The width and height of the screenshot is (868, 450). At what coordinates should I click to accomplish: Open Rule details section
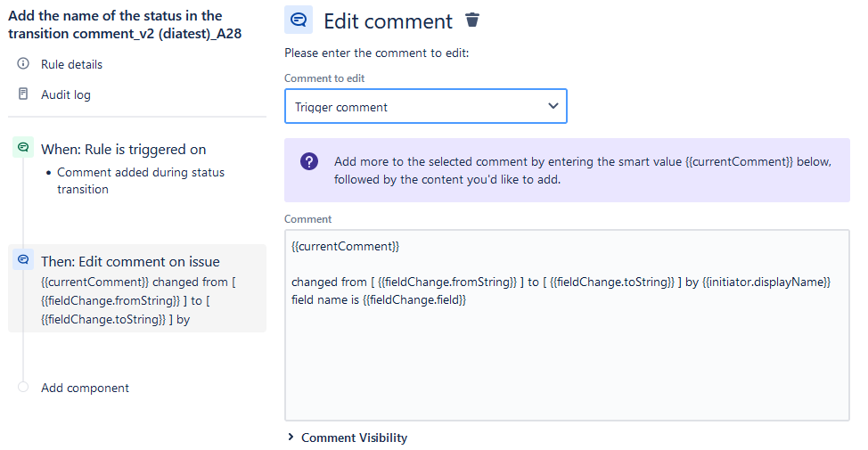[x=71, y=64]
